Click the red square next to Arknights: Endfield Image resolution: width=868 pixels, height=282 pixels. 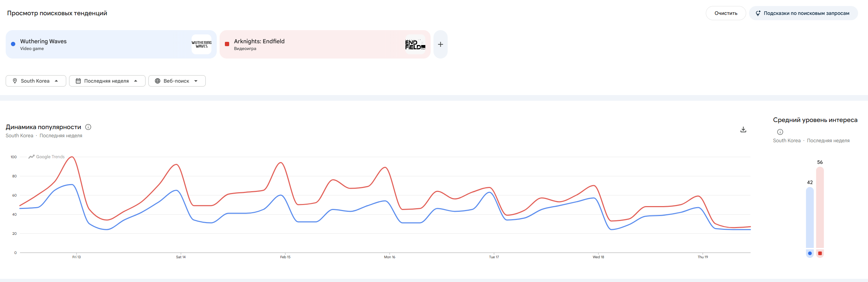pyautogui.click(x=227, y=44)
